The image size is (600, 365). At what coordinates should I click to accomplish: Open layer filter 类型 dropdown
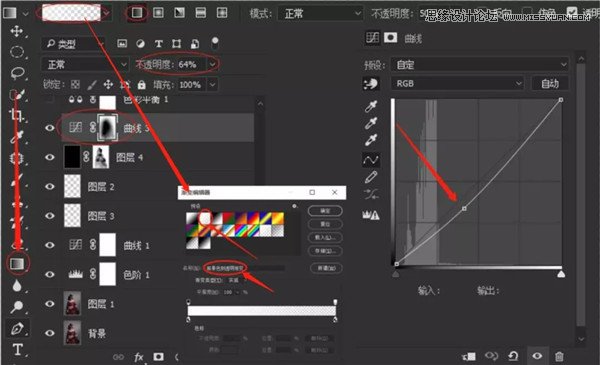pyautogui.click(x=73, y=44)
